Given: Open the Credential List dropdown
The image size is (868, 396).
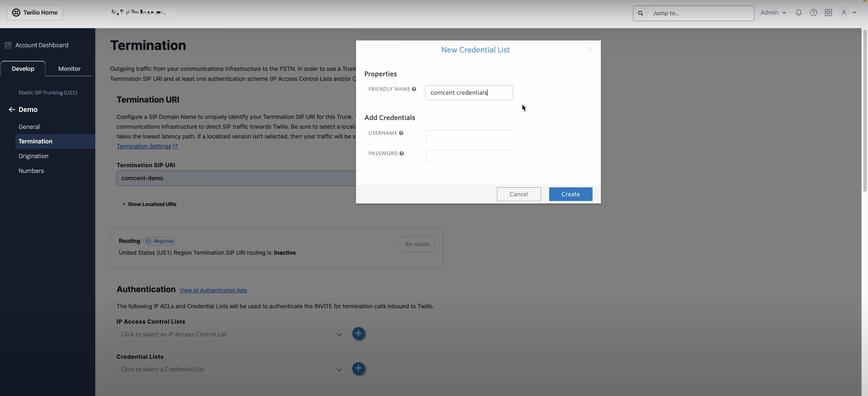Looking at the screenshot, I should [x=232, y=369].
